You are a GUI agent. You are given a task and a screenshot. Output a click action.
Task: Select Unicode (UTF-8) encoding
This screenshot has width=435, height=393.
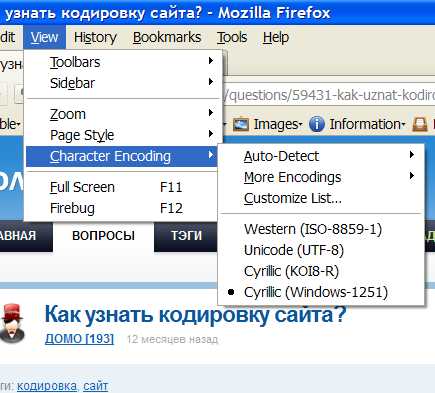tap(321, 250)
